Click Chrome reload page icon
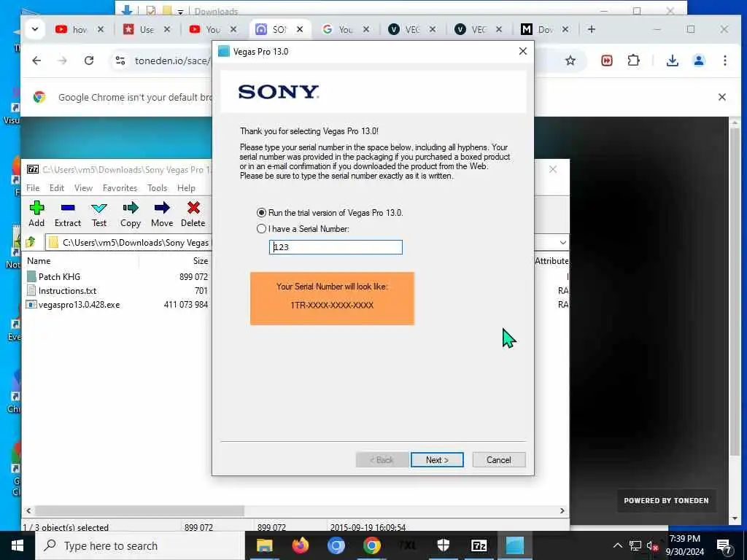 (x=88, y=61)
